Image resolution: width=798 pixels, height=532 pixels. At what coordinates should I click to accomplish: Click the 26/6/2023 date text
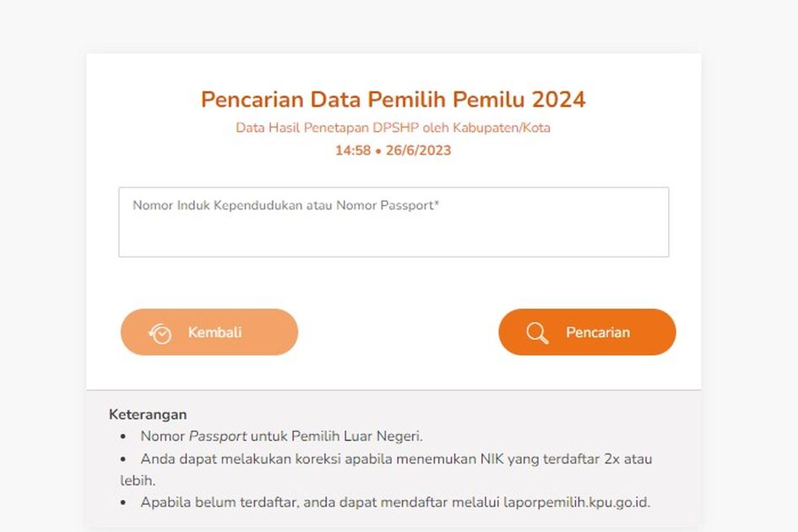tap(418, 151)
